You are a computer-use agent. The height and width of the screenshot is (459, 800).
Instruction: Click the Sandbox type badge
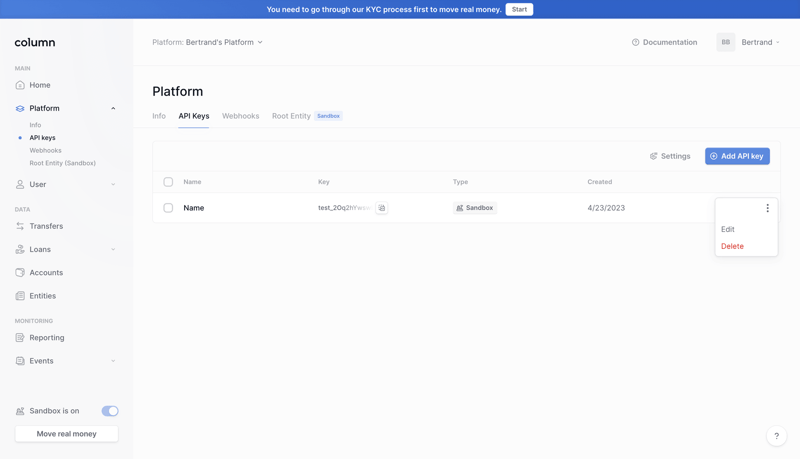pos(474,208)
